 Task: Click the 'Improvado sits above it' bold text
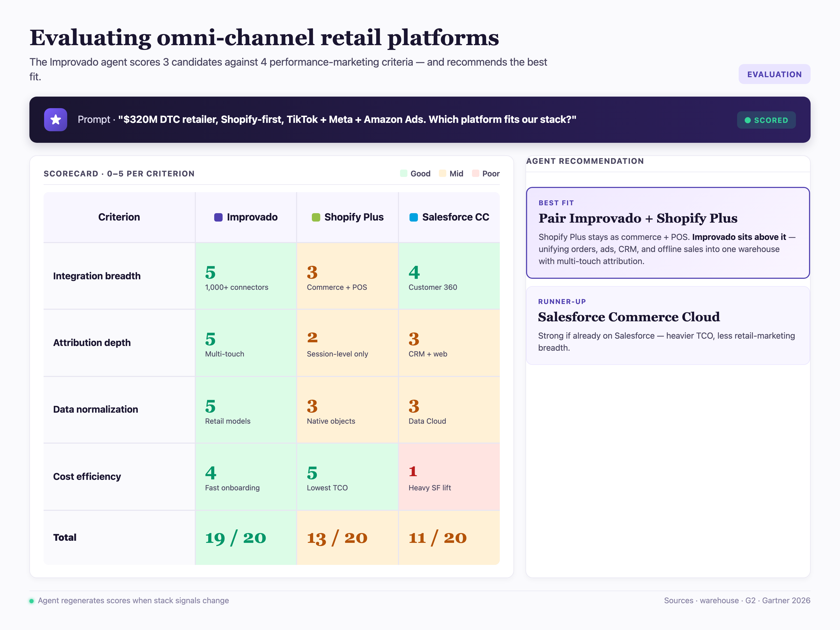[x=739, y=237]
